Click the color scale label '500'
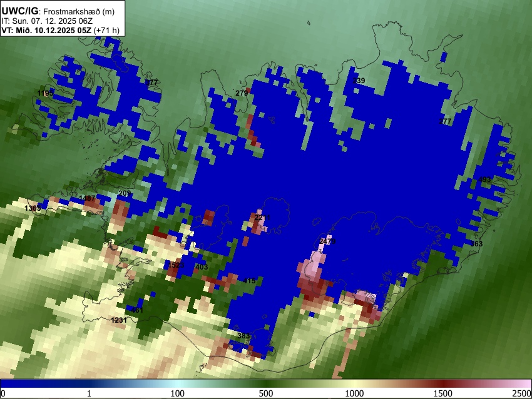This screenshot has height=399, width=532. pos(266,393)
